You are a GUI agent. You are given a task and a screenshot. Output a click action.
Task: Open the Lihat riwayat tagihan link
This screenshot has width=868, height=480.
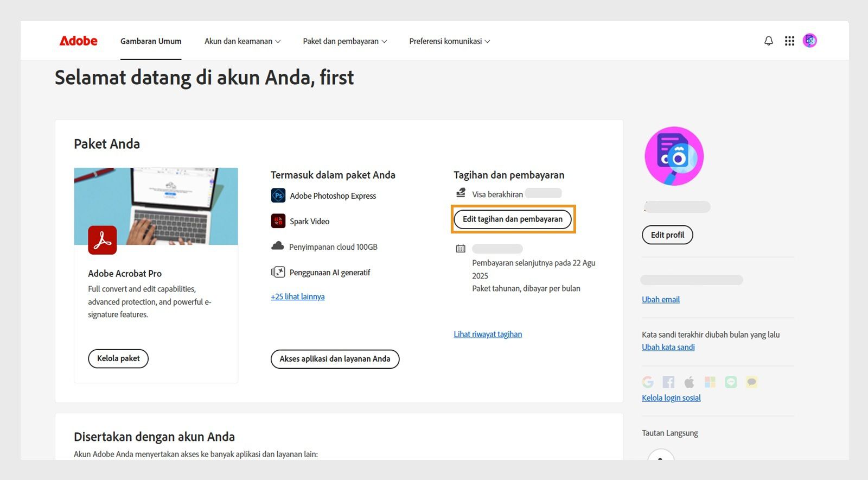click(488, 334)
